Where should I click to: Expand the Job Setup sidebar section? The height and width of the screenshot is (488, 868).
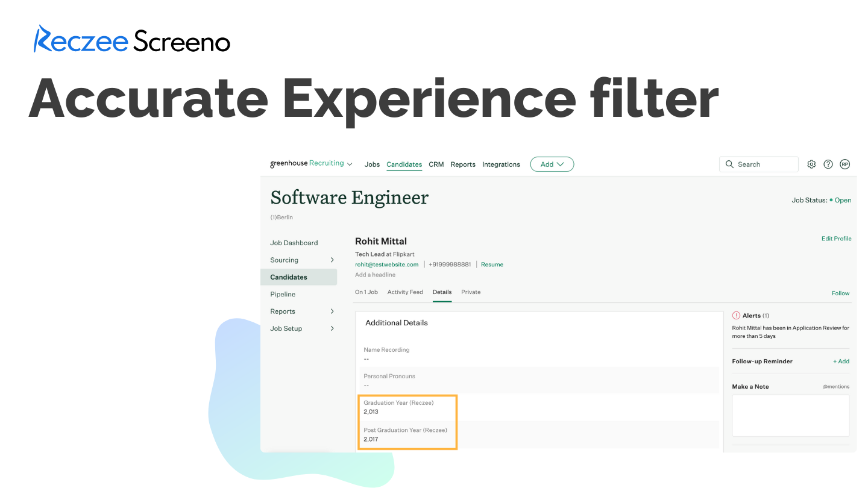click(x=332, y=328)
